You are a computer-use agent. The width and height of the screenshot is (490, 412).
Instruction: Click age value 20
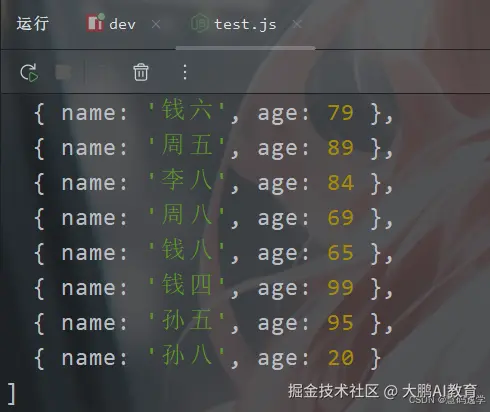(340, 358)
